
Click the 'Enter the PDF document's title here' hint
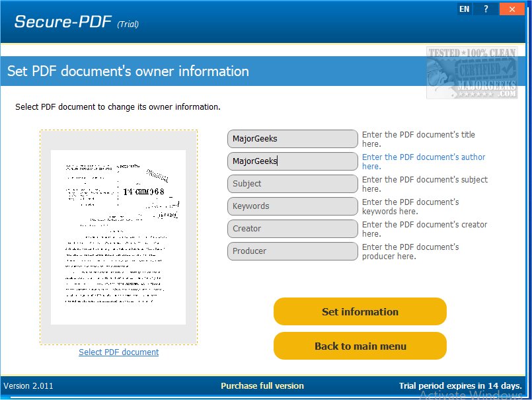click(418, 140)
